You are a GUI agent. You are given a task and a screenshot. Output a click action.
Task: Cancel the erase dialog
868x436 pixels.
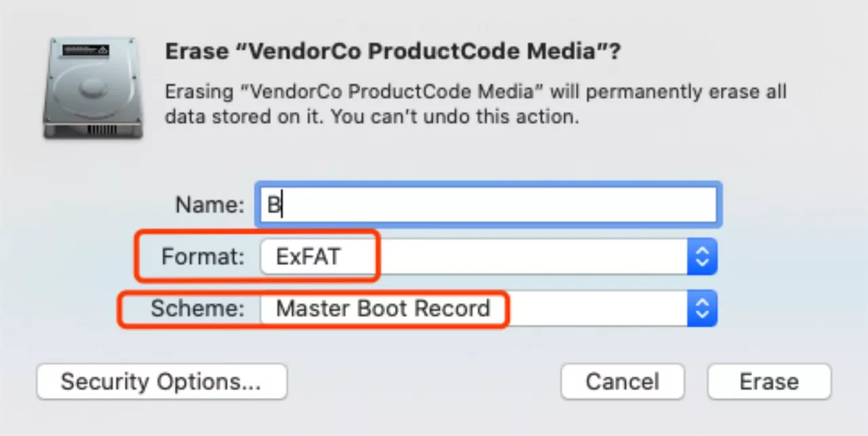tap(623, 381)
